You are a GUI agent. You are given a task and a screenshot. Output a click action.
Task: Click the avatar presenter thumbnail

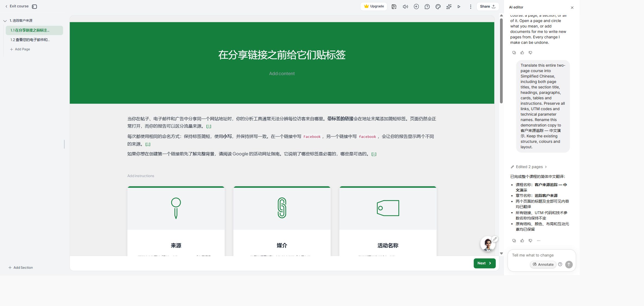point(488,244)
